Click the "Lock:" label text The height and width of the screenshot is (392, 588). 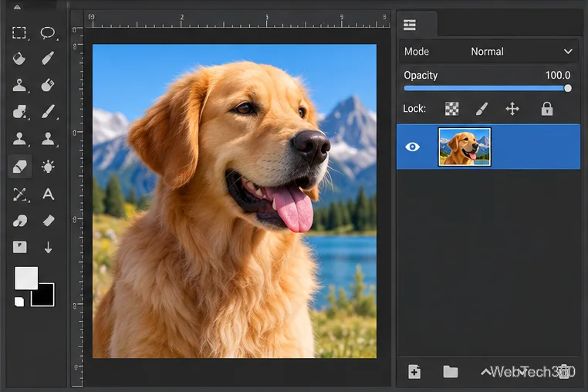point(414,109)
